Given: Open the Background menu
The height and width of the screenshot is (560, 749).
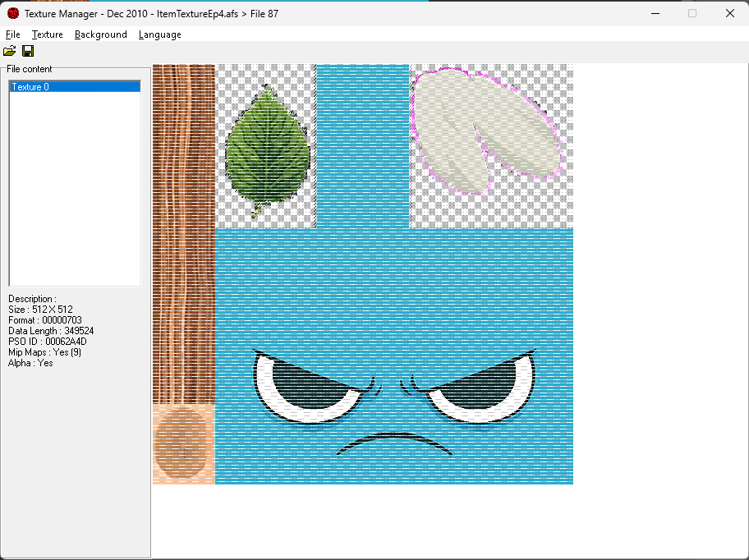Looking at the screenshot, I should (101, 34).
